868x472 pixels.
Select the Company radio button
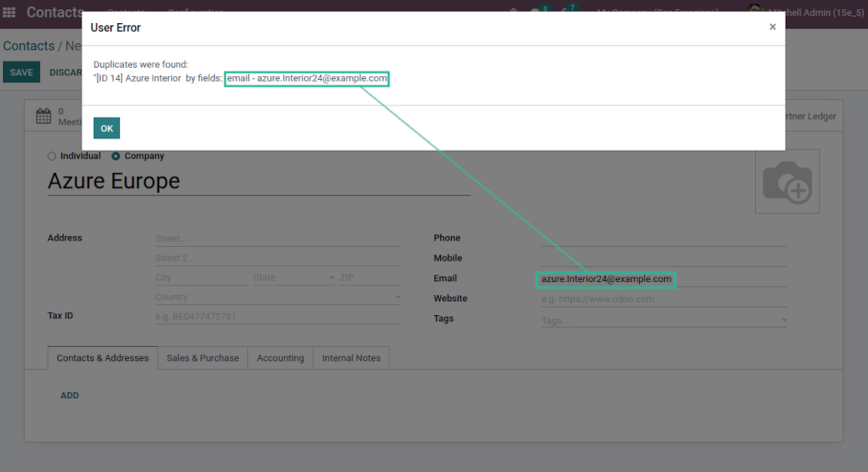pyautogui.click(x=116, y=156)
